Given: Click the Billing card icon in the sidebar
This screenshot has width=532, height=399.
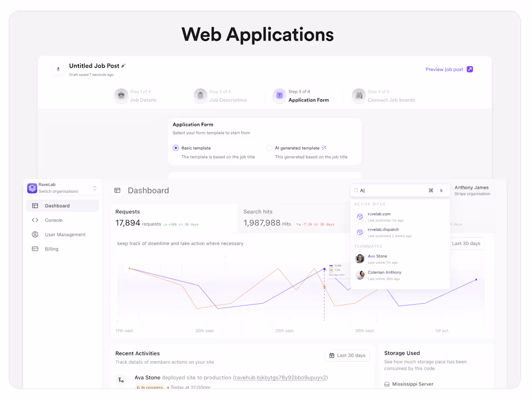Looking at the screenshot, I should click(x=34, y=249).
